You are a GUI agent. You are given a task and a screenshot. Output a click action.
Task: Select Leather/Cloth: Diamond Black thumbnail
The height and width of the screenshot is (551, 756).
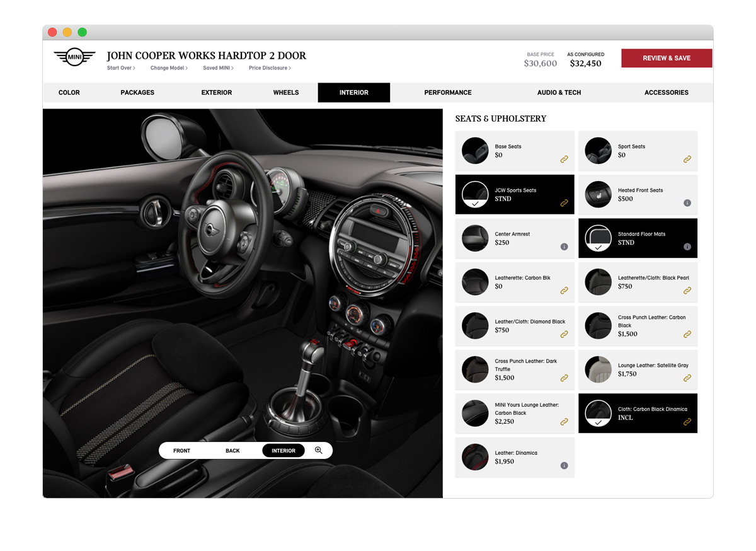click(x=475, y=326)
